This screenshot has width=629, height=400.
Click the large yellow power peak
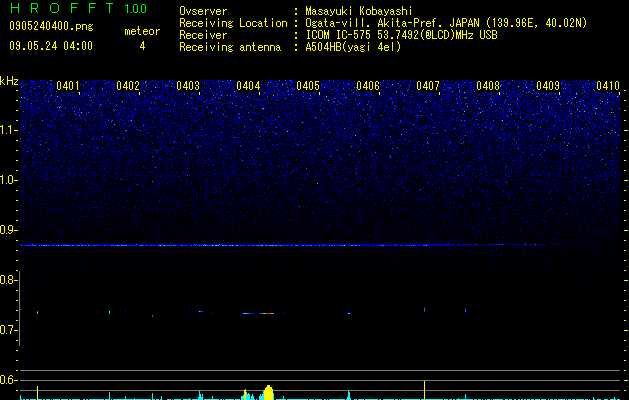[268, 392]
